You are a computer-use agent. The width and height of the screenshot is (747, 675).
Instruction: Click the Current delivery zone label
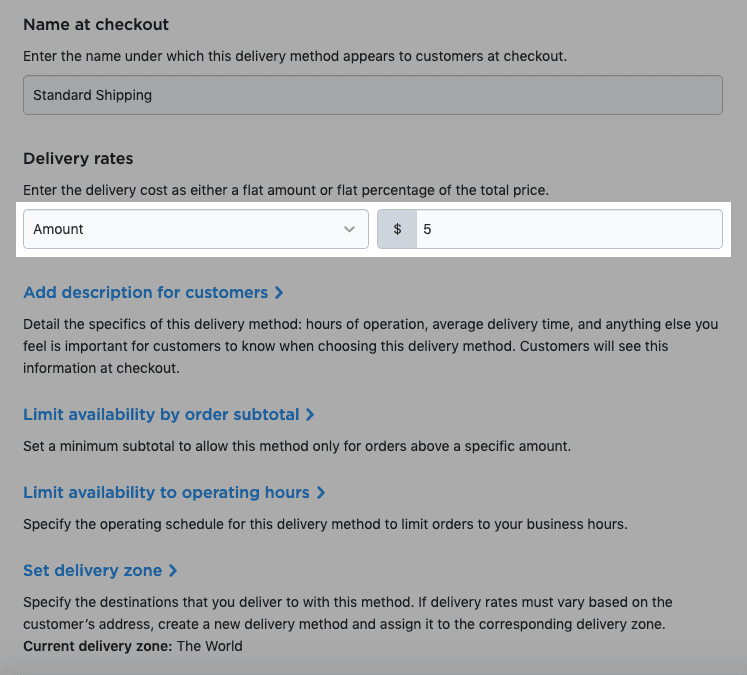[97, 646]
